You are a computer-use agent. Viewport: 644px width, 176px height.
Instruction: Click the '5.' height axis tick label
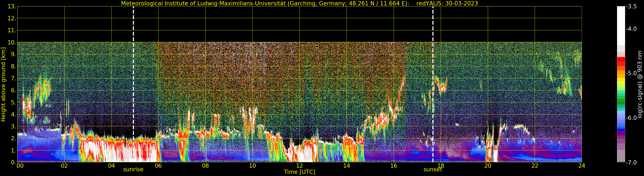13,102
